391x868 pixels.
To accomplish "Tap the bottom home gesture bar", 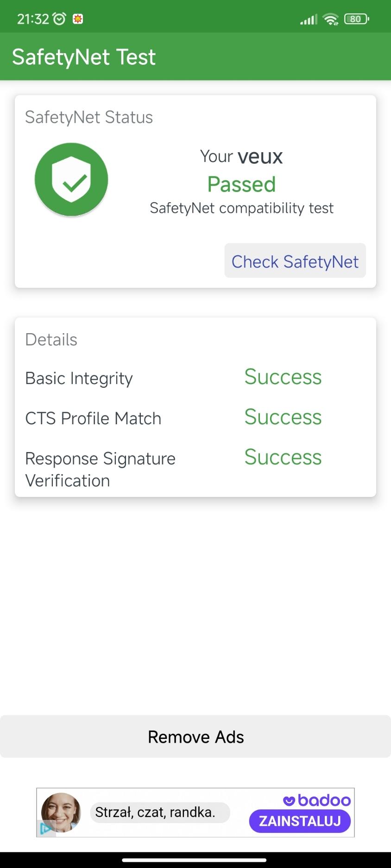I will point(195,860).
